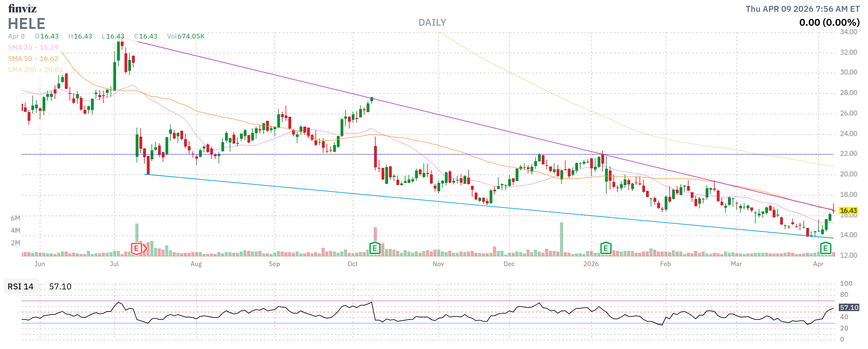Click the green earnings marker in January 2026
Image resolution: width=868 pixels, height=349 pixels.
point(605,249)
